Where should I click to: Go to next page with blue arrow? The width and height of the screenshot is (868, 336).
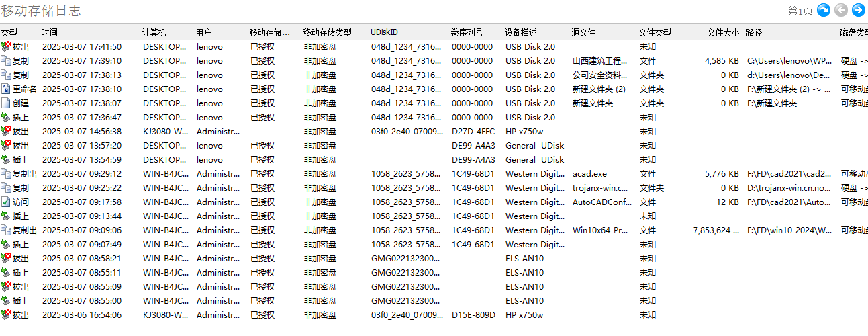pos(858,10)
